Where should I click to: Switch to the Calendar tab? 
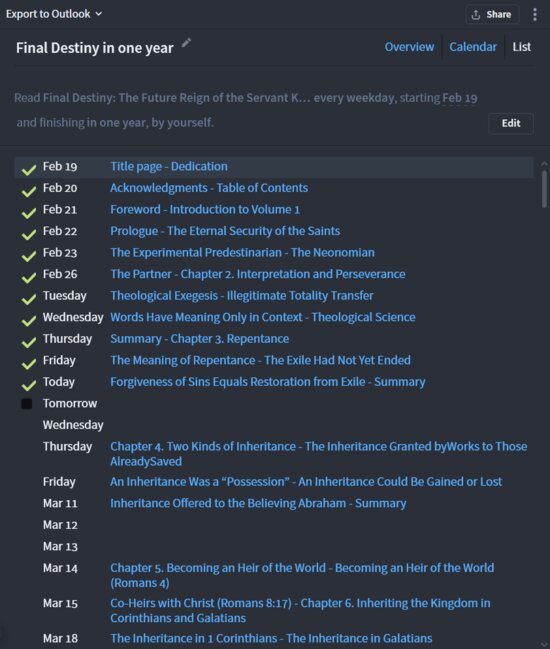point(473,47)
